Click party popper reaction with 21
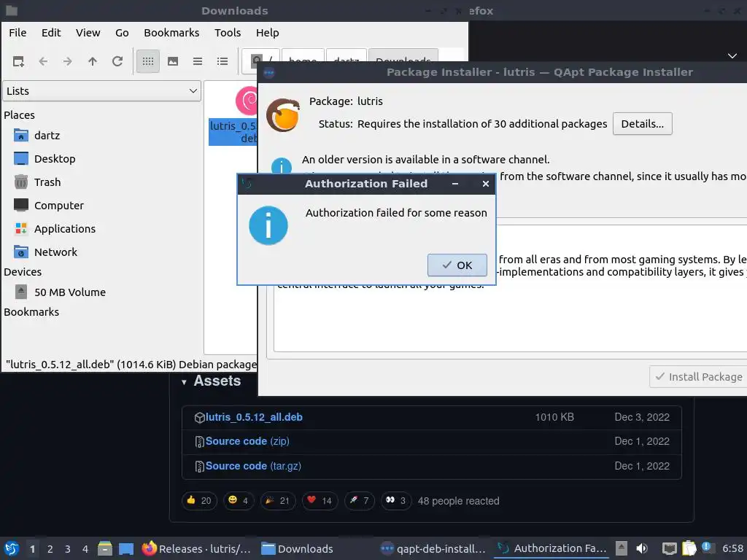The image size is (747, 560). (x=278, y=500)
